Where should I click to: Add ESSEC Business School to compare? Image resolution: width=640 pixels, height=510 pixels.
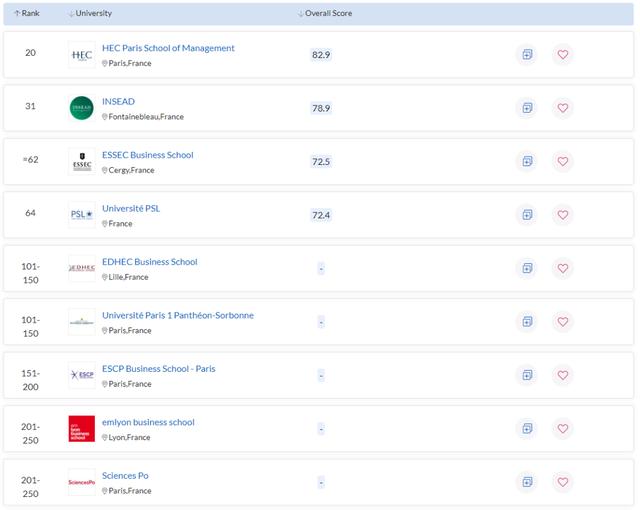[x=527, y=161]
